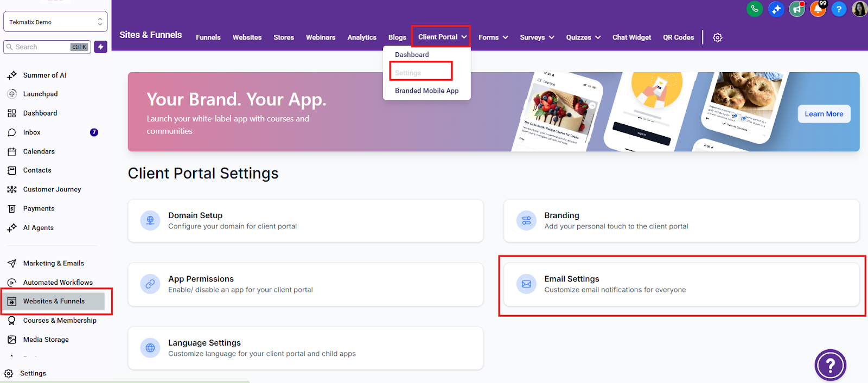Expand the Client Portal dropdown menu

(442, 37)
